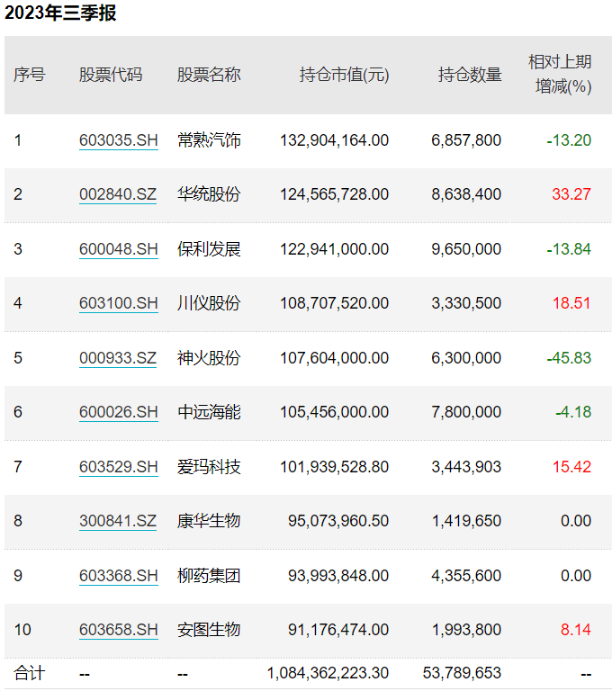Click the 股票名称 column header

coord(209,75)
